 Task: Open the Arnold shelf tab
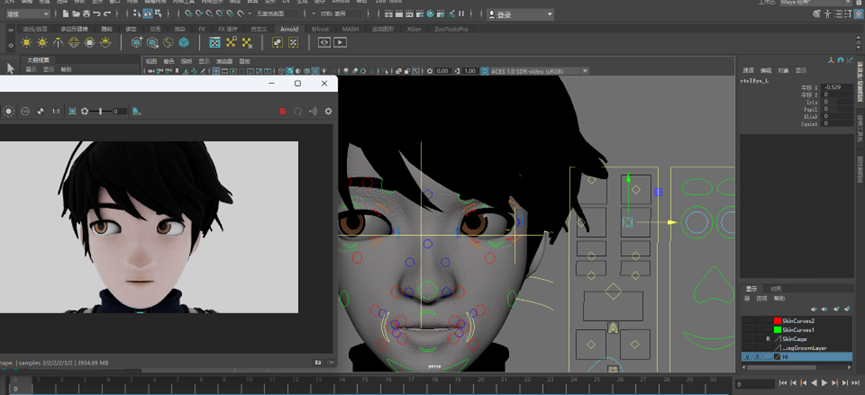point(289,29)
